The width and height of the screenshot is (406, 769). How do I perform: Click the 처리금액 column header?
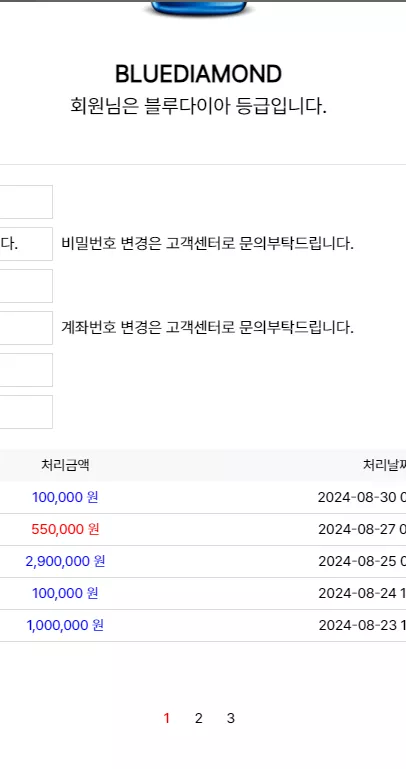(x=65, y=465)
